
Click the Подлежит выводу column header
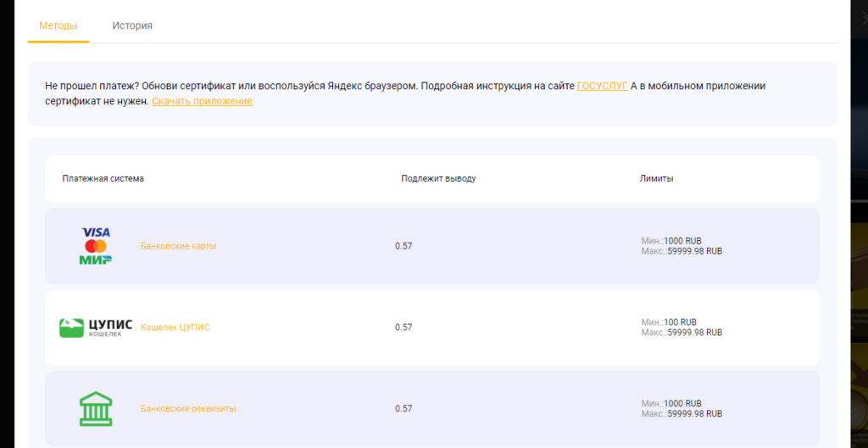(438, 179)
